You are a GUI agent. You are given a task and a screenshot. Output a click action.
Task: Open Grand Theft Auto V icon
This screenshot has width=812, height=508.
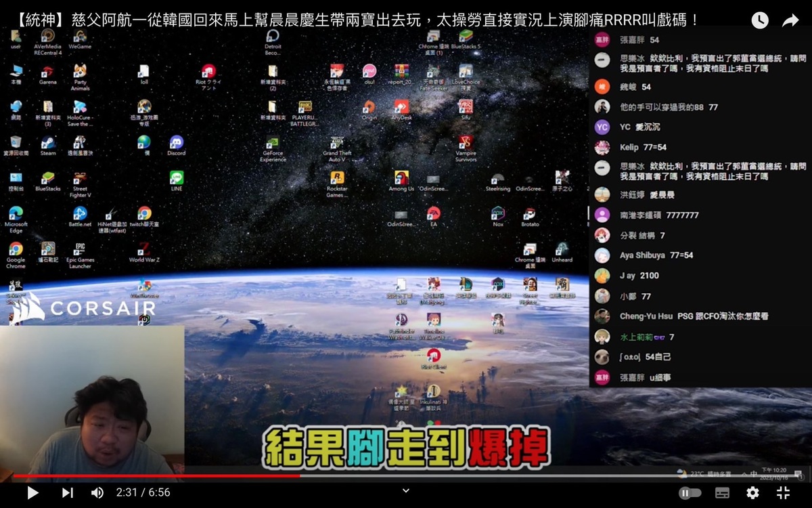tap(337, 148)
